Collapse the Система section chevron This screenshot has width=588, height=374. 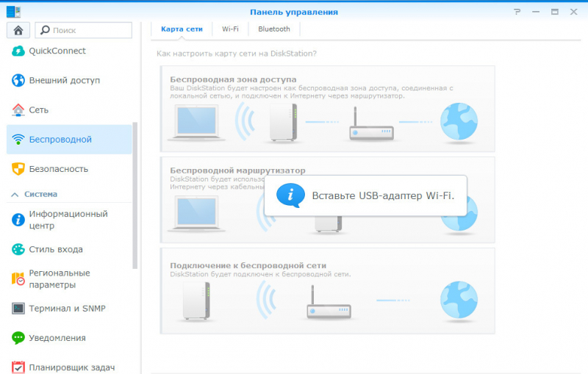point(14,194)
